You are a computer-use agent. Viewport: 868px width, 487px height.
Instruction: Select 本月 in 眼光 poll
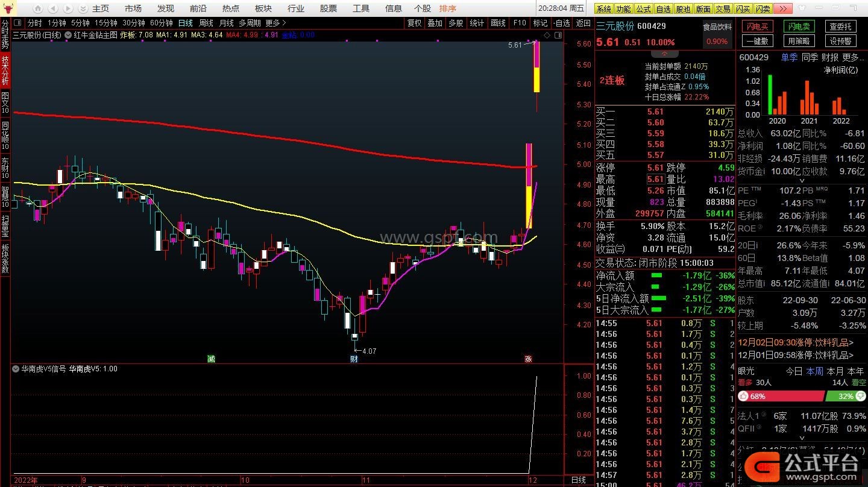tap(835, 371)
